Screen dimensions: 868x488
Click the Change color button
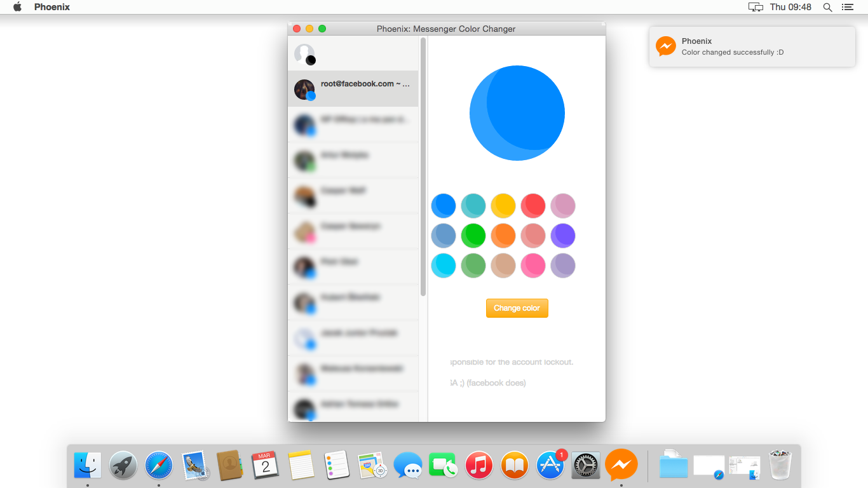coord(517,308)
